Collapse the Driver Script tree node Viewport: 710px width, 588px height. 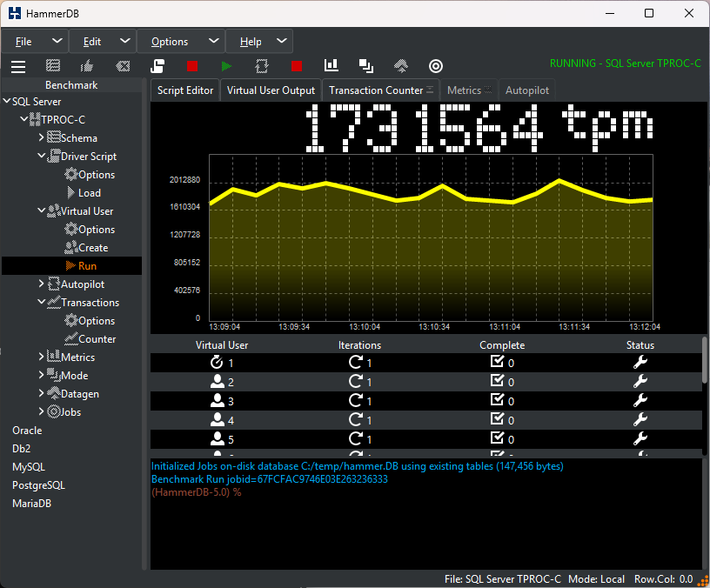(x=41, y=156)
